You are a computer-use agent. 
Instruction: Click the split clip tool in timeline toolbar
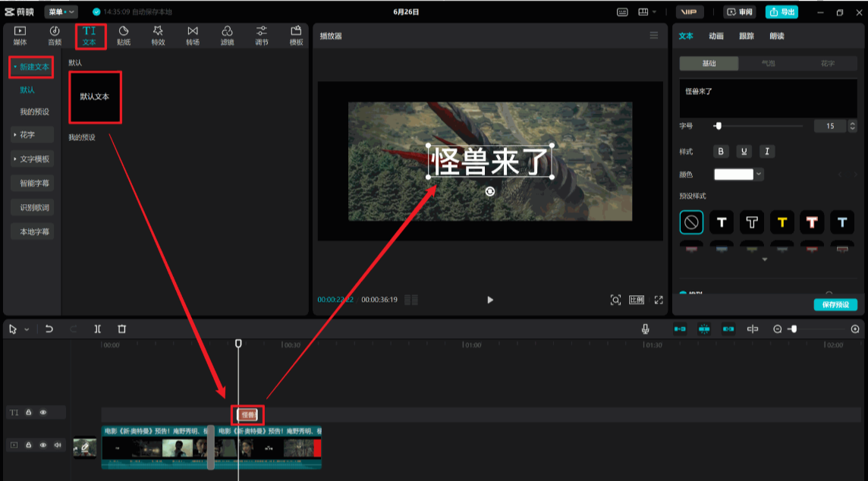click(x=98, y=329)
